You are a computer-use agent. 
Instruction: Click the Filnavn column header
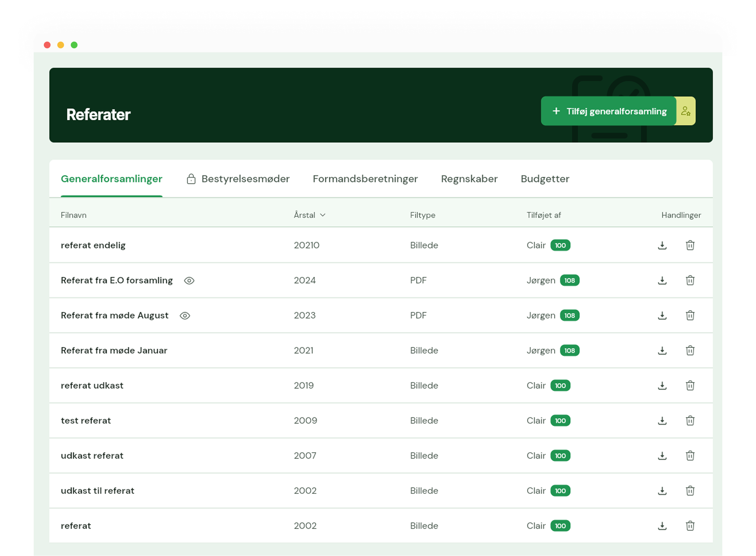(73, 215)
